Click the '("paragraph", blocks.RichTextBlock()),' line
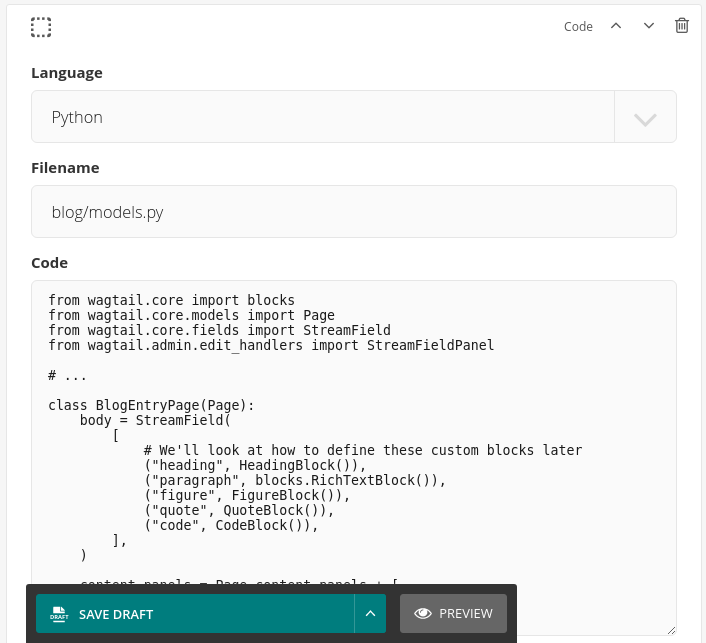The image size is (706, 643). click(294, 480)
